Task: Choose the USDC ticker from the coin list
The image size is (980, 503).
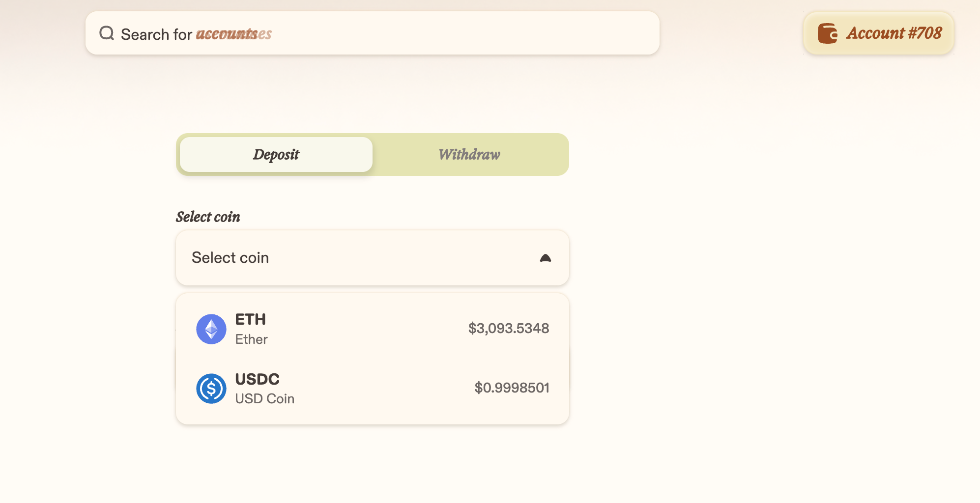Action: point(257,379)
